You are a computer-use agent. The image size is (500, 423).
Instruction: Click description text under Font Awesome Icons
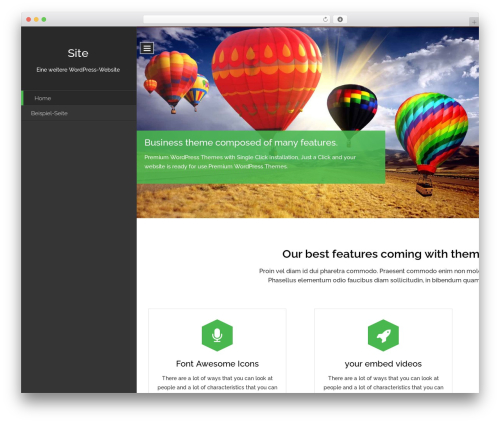pyautogui.click(x=217, y=383)
